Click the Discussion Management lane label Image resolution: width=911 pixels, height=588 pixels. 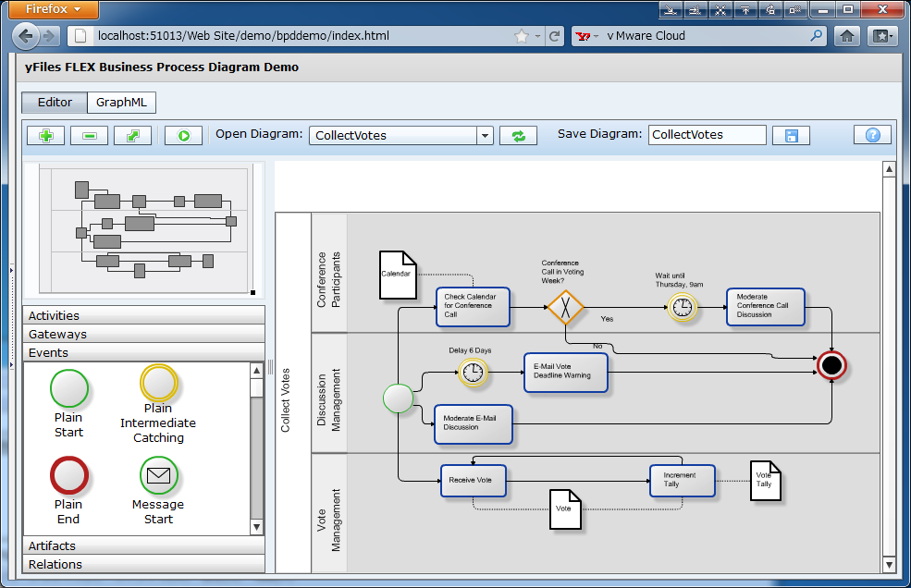pyautogui.click(x=328, y=399)
